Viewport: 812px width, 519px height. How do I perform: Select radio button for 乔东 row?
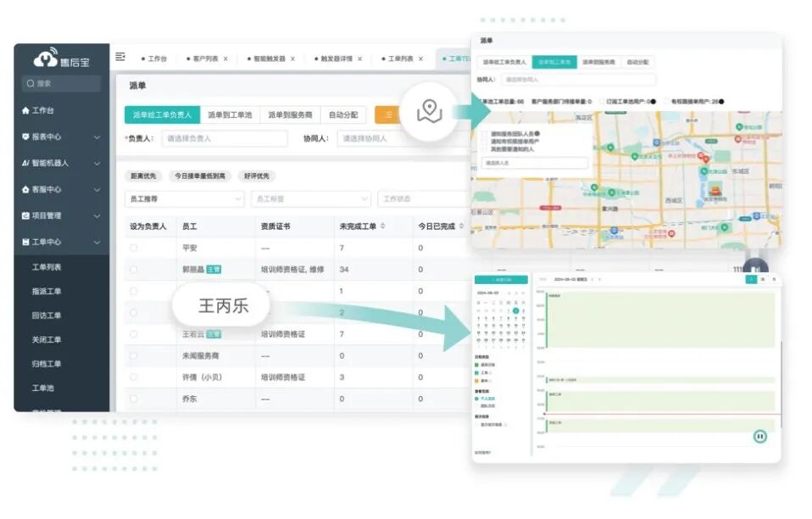pos(134,399)
